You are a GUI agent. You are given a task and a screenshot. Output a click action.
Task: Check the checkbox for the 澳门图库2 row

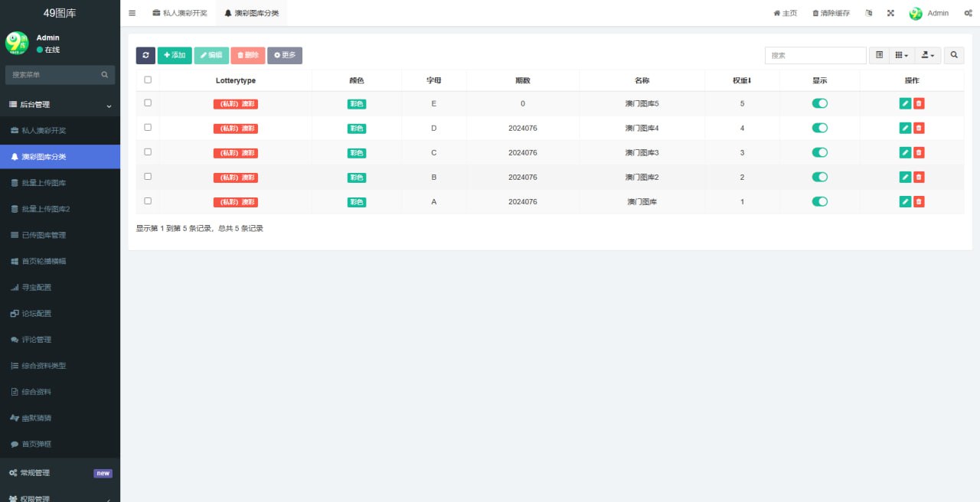[x=148, y=177]
